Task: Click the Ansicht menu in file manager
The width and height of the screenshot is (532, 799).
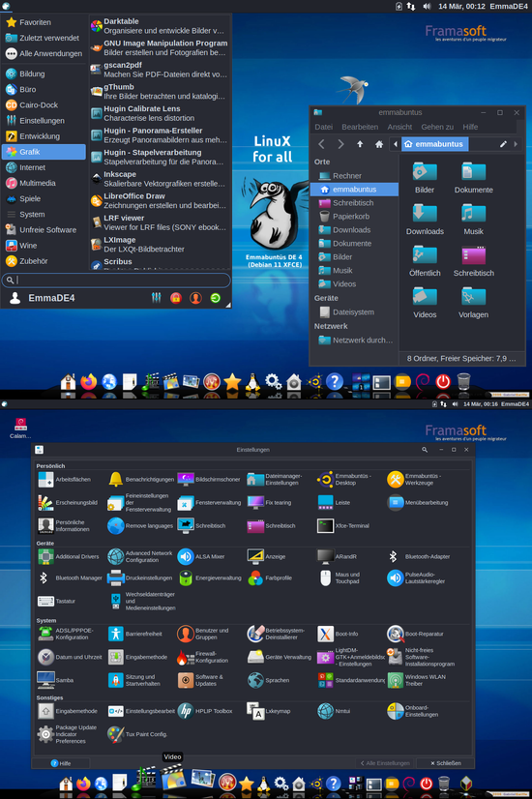Action: pyautogui.click(x=399, y=127)
